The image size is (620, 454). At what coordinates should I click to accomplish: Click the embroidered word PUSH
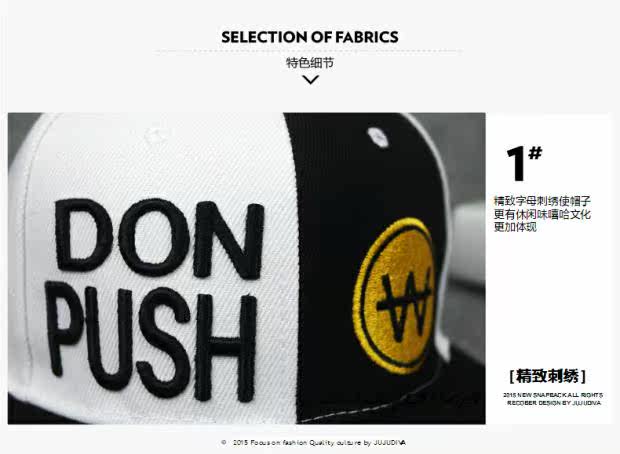[151, 339]
